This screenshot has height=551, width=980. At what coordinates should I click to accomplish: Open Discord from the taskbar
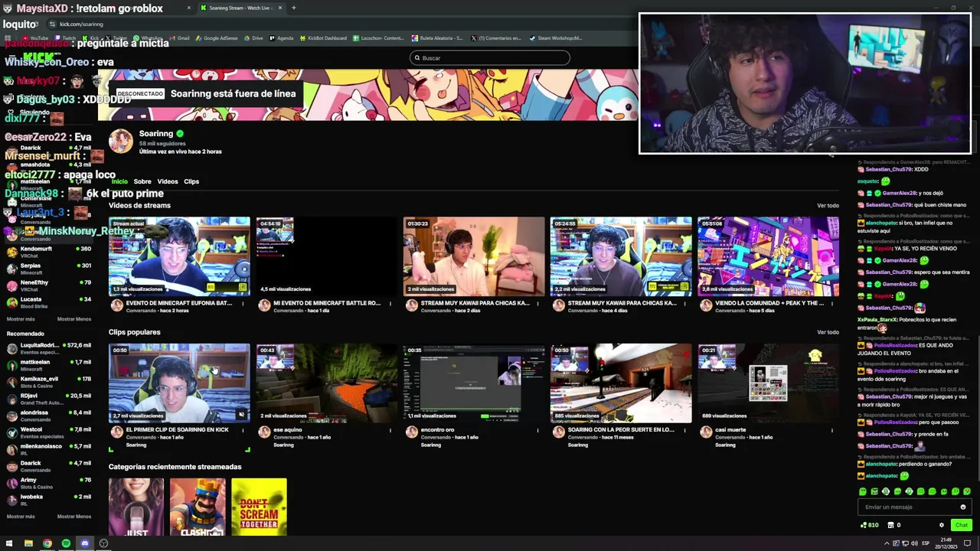click(x=85, y=543)
